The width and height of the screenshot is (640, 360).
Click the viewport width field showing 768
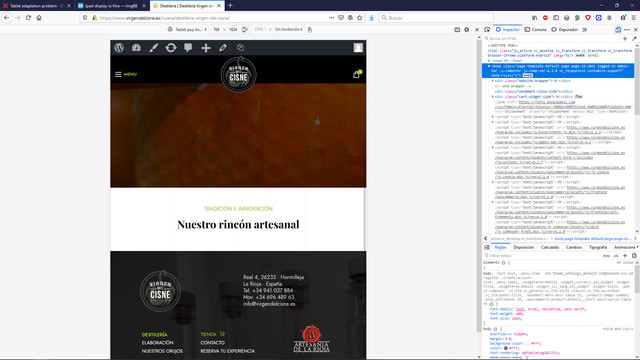pos(216,29)
